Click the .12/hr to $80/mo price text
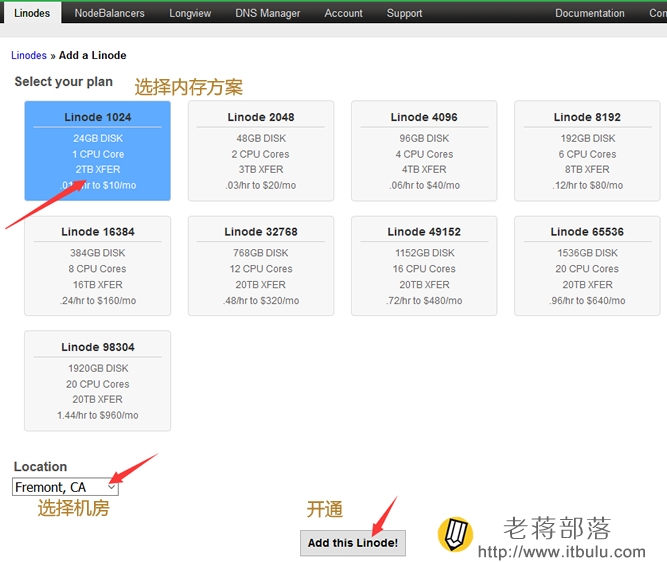 tap(588, 185)
